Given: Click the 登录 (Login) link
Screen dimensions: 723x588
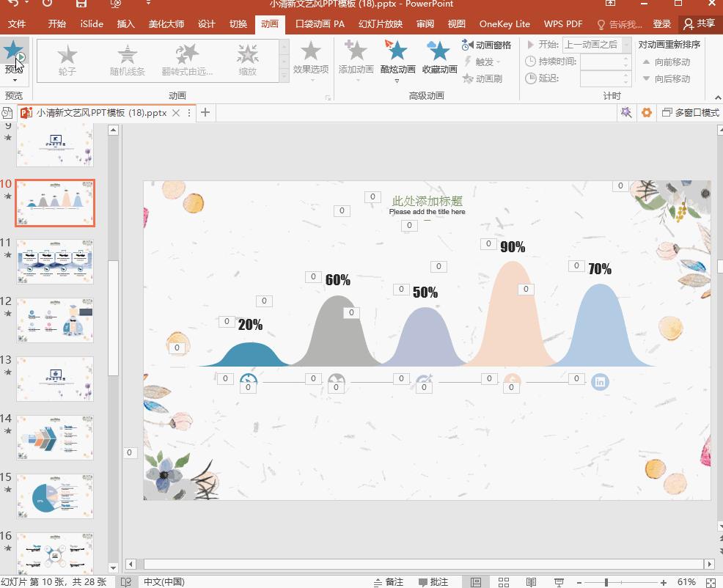Looking at the screenshot, I should point(661,23).
